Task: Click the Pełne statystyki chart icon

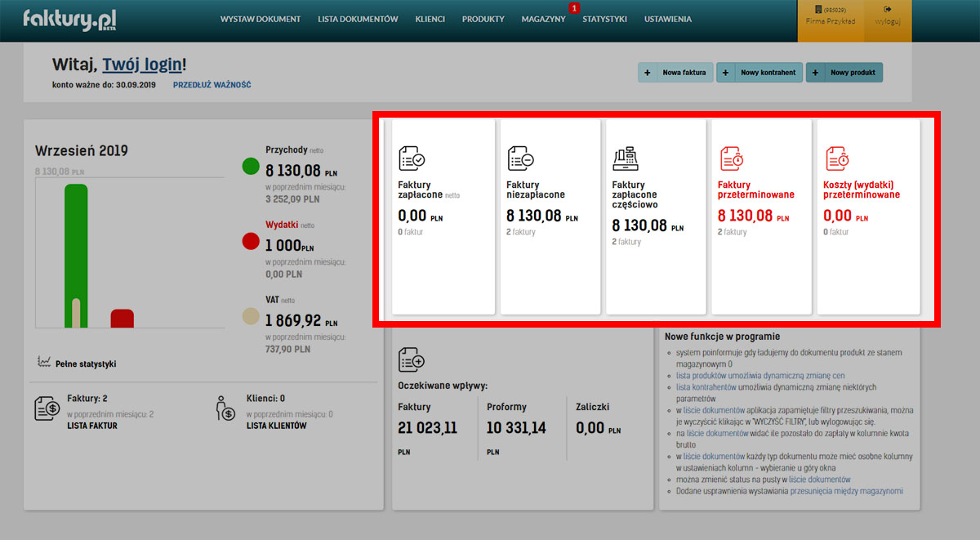Action: point(44,361)
